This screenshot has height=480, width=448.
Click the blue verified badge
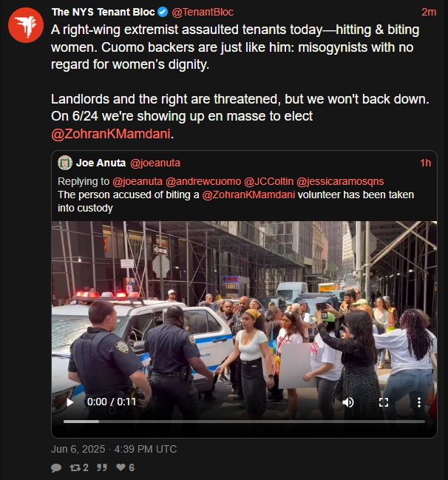point(163,13)
